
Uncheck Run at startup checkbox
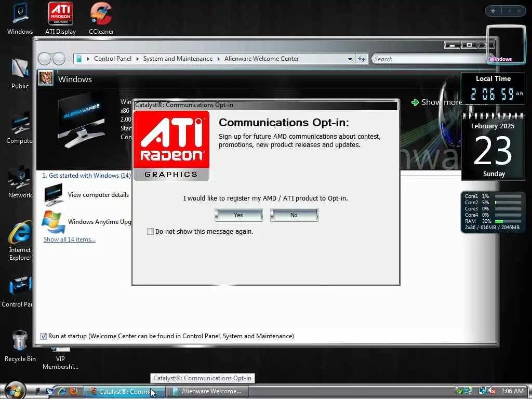(43, 336)
